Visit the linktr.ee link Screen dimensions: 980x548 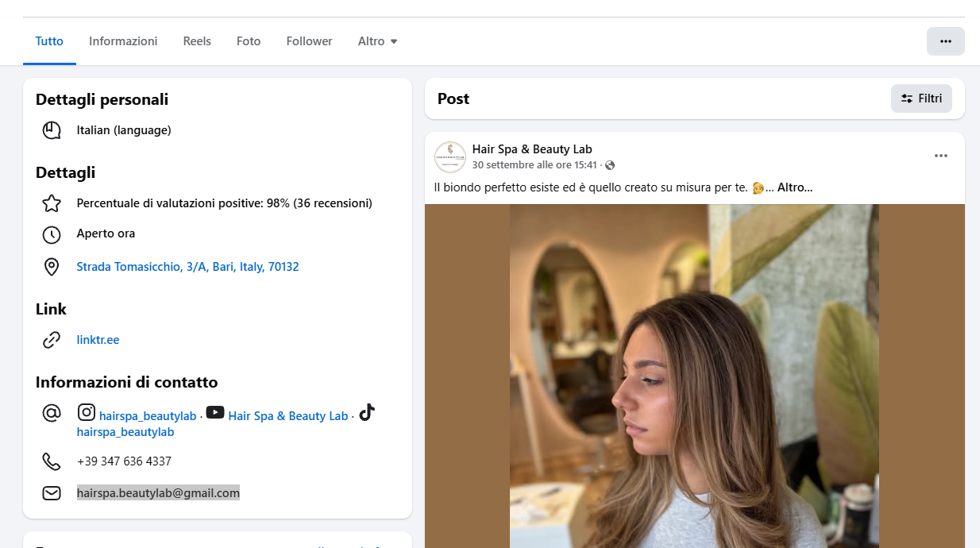[x=98, y=340]
